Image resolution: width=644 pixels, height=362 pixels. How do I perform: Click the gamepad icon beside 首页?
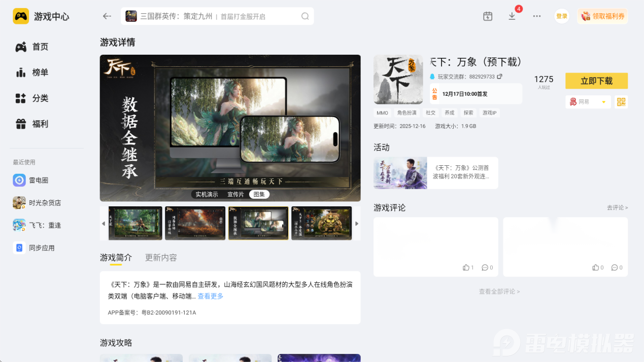pyautogui.click(x=21, y=47)
